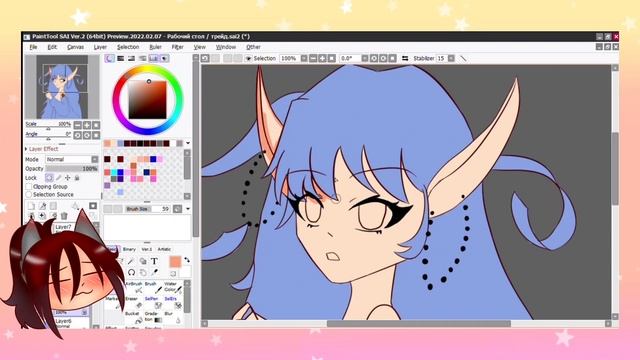Switch to the Ver.1 tool tab
Image resolution: width=640 pixels, height=360 pixels.
(147, 249)
